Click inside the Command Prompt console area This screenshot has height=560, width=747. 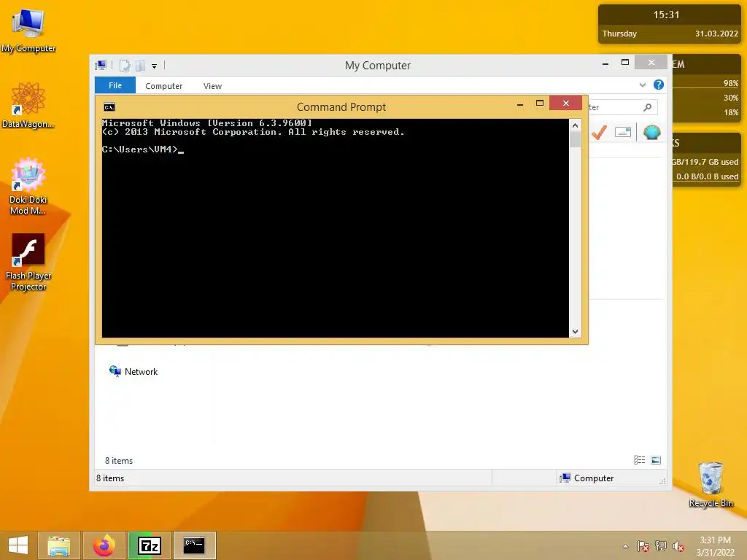[335, 227]
